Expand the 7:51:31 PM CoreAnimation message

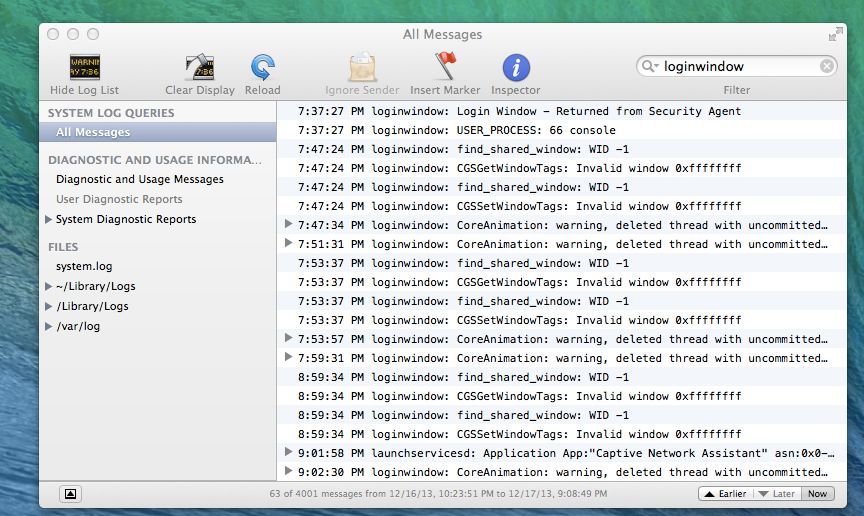click(288, 243)
